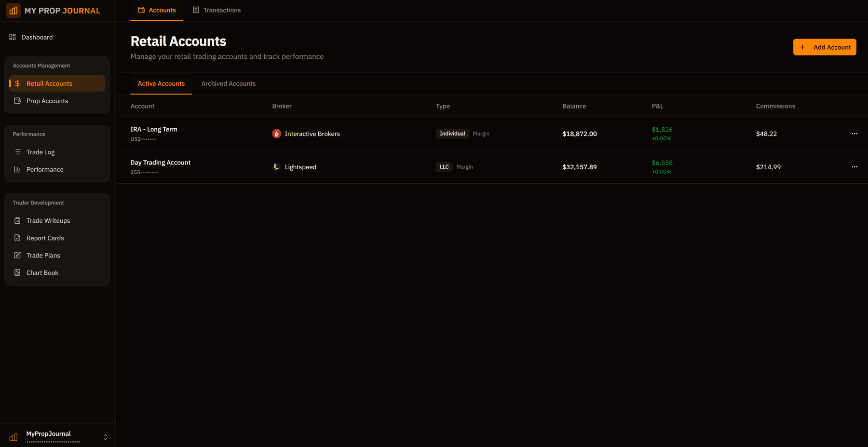Screen dimensions: 868x447
Task: Click the Lightspeed broker logo
Action: pos(276,167)
